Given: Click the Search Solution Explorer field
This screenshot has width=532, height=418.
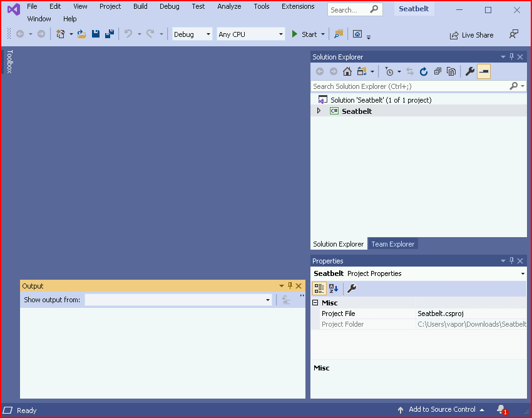Looking at the screenshot, I should click(410, 86).
